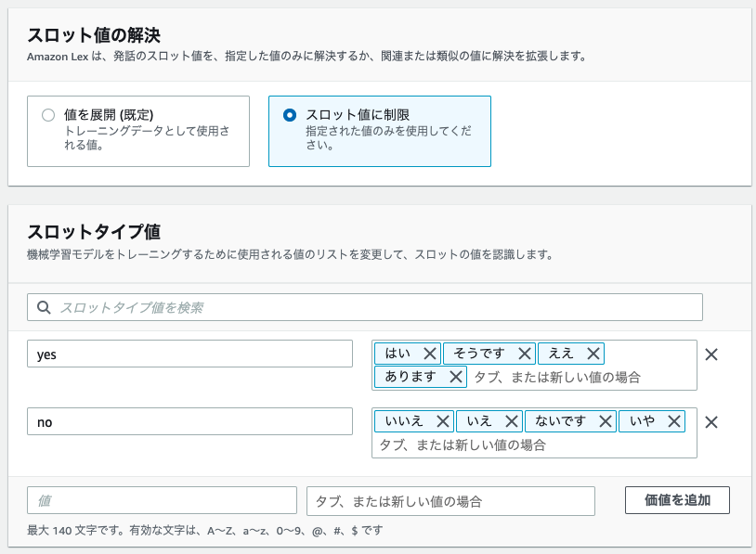
Task: Remove the ないです synonym tag
Action: [x=606, y=421]
